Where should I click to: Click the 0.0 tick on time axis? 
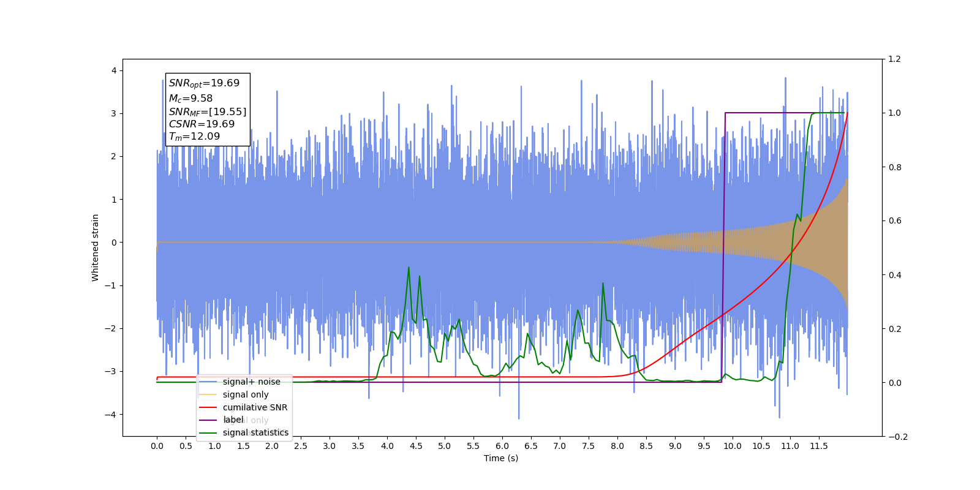click(x=157, y=446)
